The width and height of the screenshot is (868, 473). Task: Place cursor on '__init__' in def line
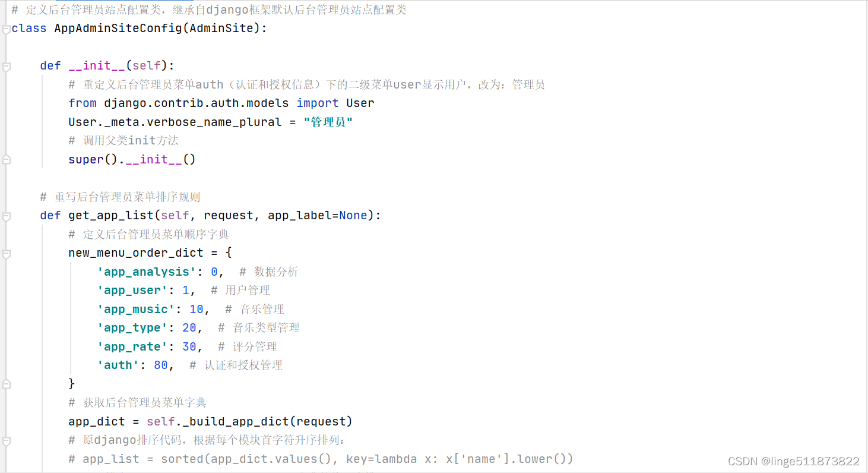[97, 65]
